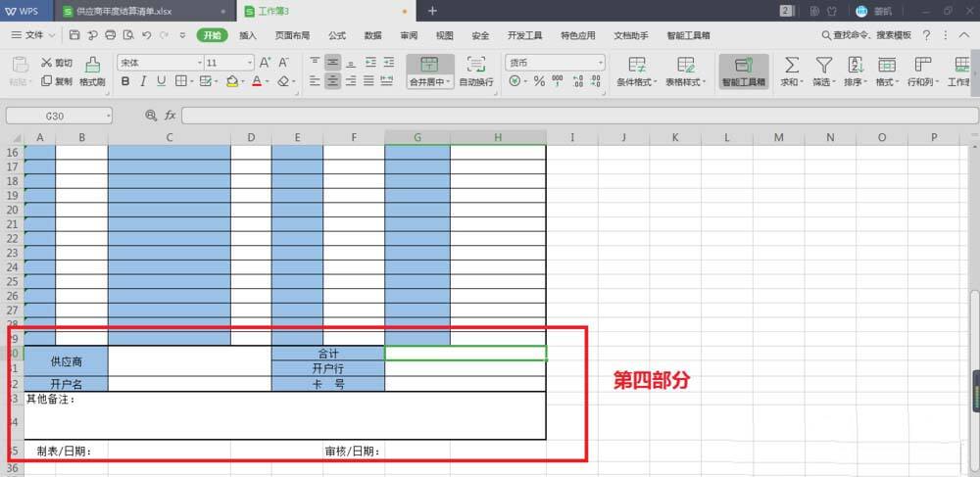Toggle Bold formatting
This screenshot has height=477, width=980.
tap(125, 81)
